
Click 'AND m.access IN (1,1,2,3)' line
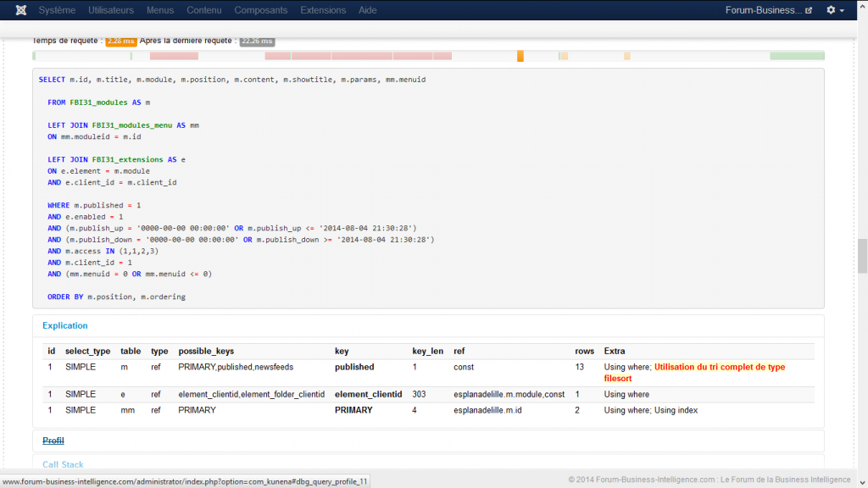pyautogui.click(x=103, y=251)
